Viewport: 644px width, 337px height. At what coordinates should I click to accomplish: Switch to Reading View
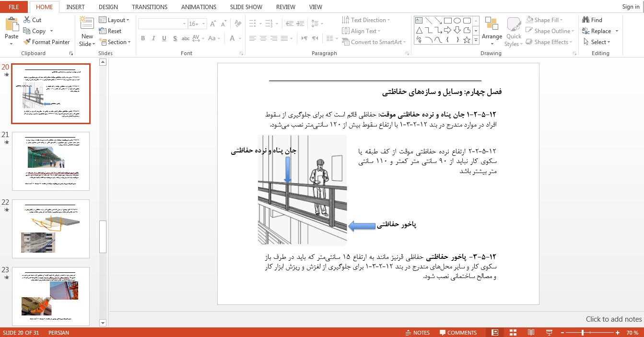[531, 333]
